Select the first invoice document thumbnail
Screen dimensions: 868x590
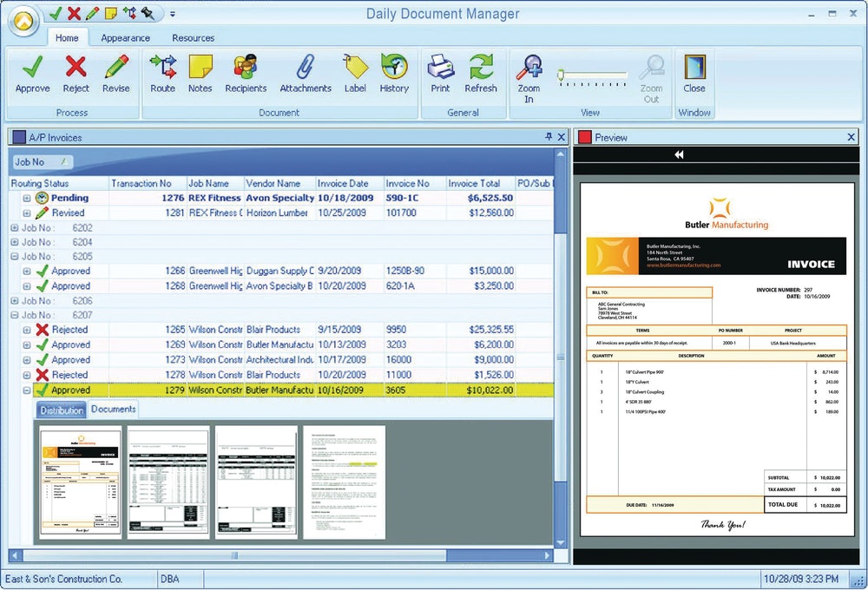pos(81,482)
